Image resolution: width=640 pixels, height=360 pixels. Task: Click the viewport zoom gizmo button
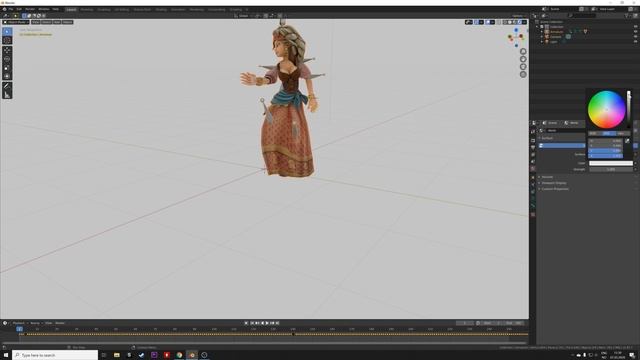(523, 51)
